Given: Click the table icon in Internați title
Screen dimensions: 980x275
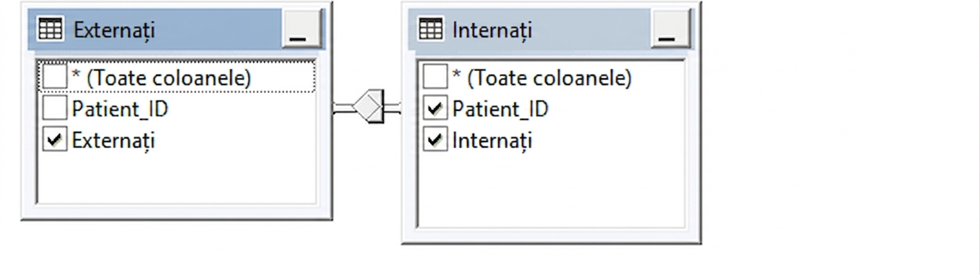Looking at the screenshot, I should (431, 29).
